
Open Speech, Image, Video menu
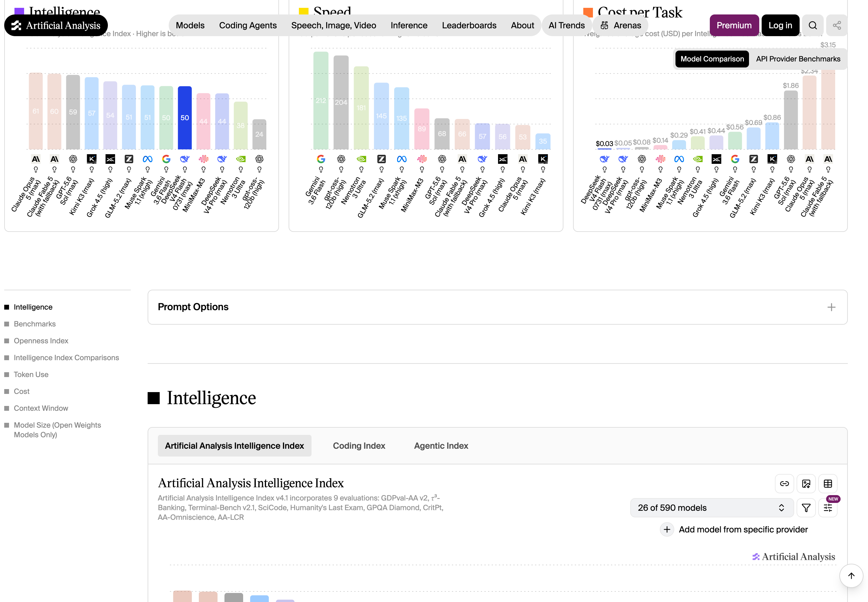pyautogui.click(x=334, y=25)
